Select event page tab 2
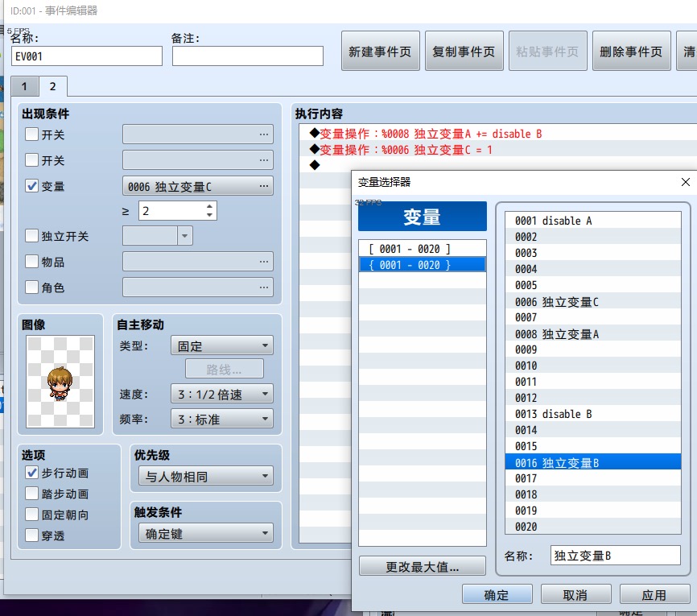Screen dimensions: 697x616 tap(53, 86)
